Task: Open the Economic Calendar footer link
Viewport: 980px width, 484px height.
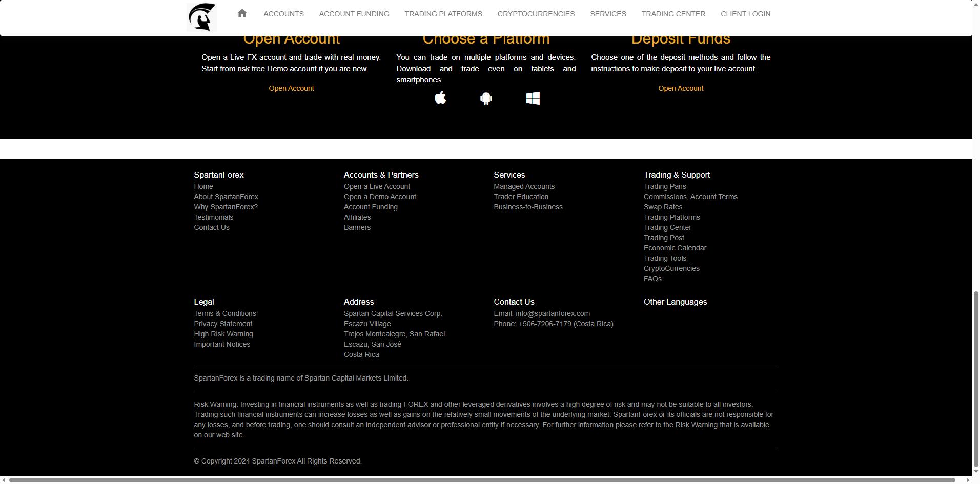Action: click(675, 248)
